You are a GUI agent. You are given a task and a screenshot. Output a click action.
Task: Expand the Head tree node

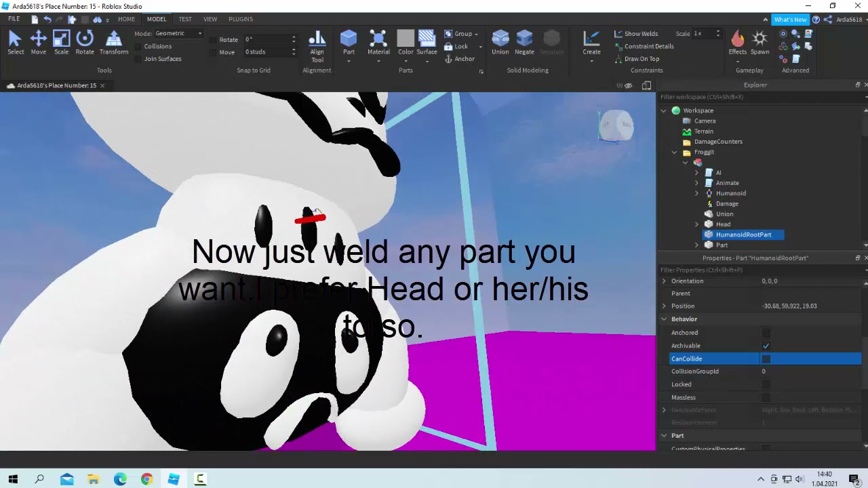click(696, 224)
